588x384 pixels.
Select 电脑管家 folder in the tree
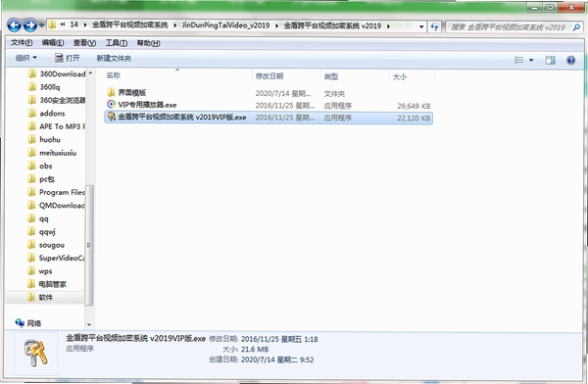point(47,284)
